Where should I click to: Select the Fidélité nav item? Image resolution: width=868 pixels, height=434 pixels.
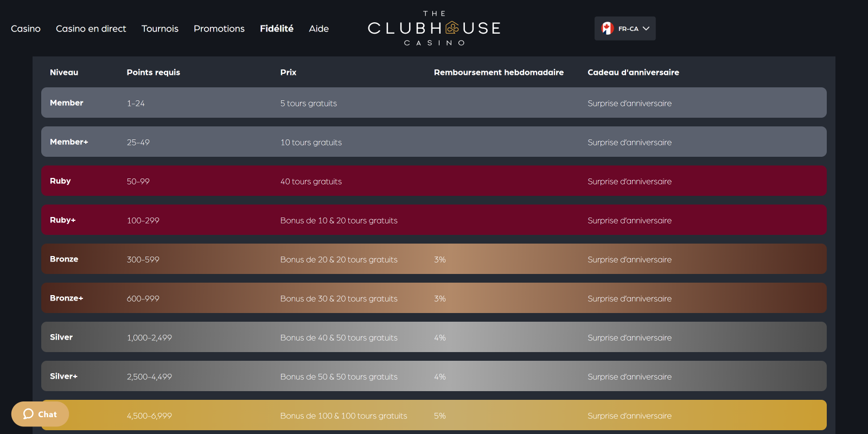pyautogui.click(x=277, y=29)
